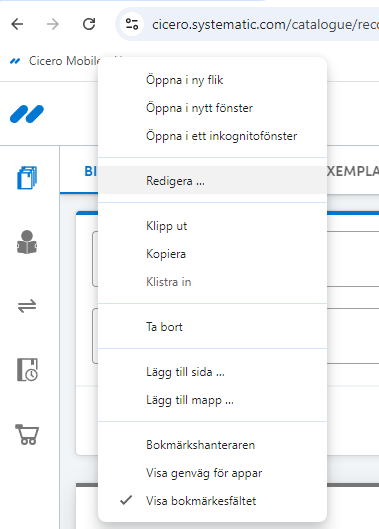Reload the page with refresh icon

point(89,24)
